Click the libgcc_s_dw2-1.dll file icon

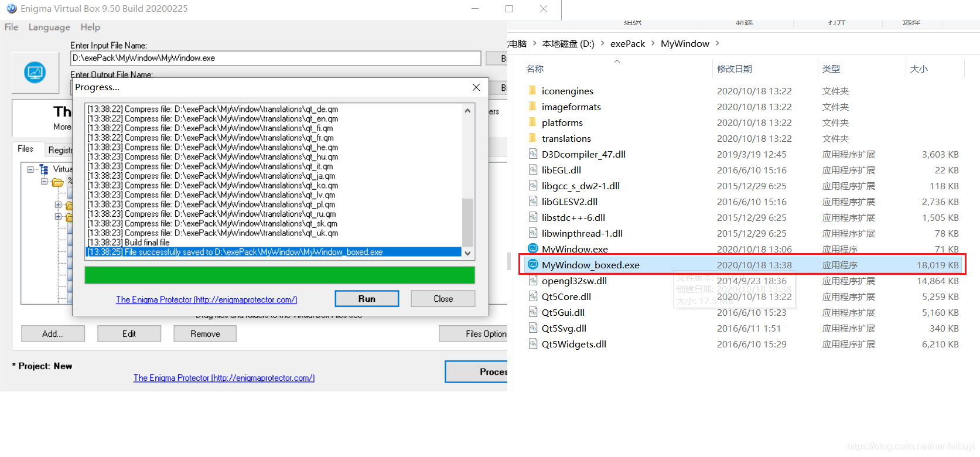coord(532,186)
